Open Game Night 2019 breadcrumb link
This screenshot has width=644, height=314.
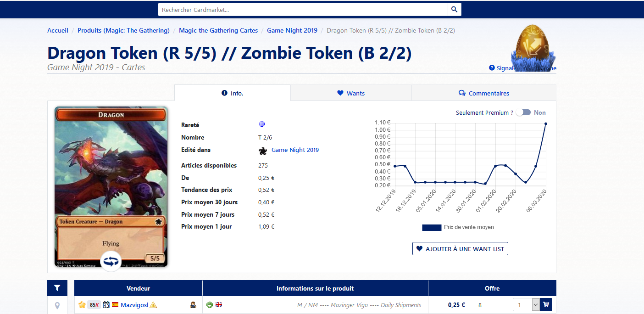coord(292,30)
